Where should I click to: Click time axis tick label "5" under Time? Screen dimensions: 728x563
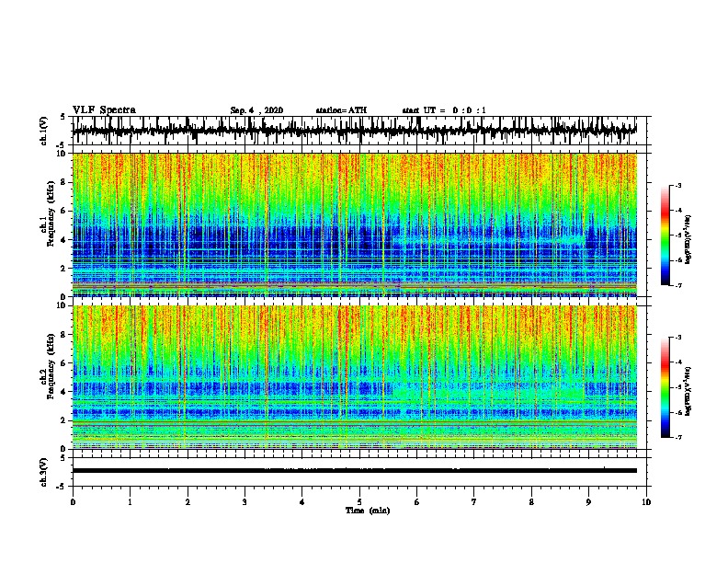click(x=359, y=502)
